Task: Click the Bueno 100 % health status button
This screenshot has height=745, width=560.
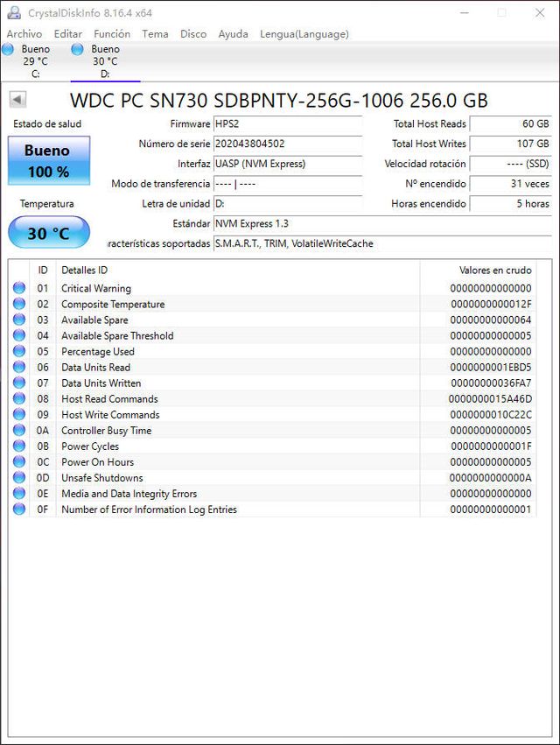Action: coord(48,160)
